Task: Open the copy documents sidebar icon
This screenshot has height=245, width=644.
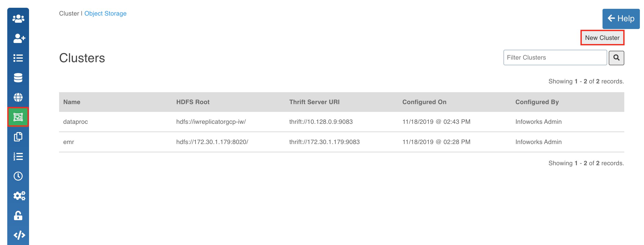Action: 18,137
